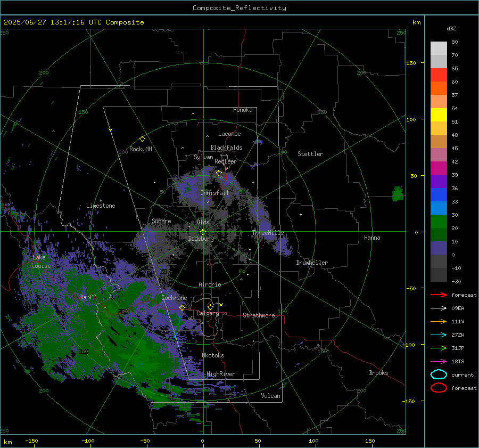479x448 pixels.
Task: Choose the magenta 18TS arrow icon
Action: coord(439,362)
